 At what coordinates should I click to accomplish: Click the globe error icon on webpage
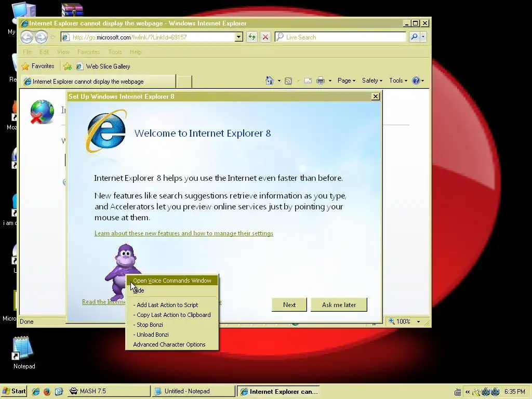(x=42, y=112)
